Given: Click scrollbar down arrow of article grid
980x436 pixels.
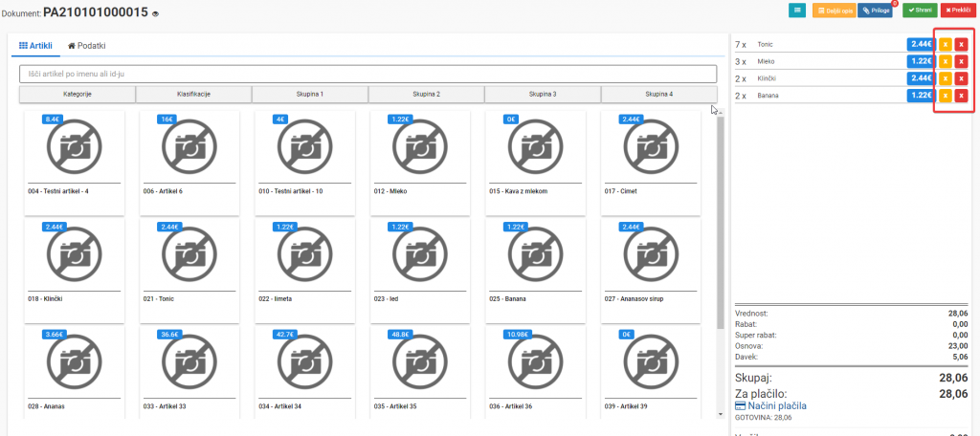Looking at the screenshot, I should click(721, 413).
